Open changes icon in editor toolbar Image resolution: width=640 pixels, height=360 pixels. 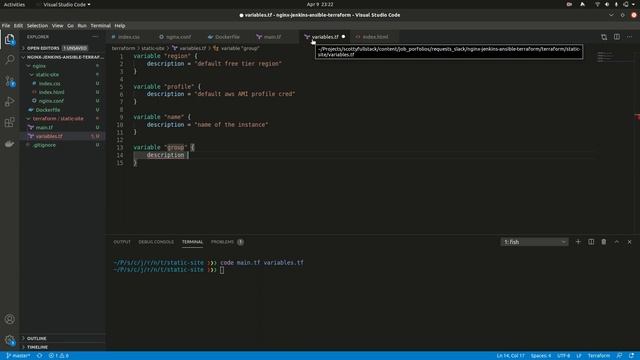[604, 37]
